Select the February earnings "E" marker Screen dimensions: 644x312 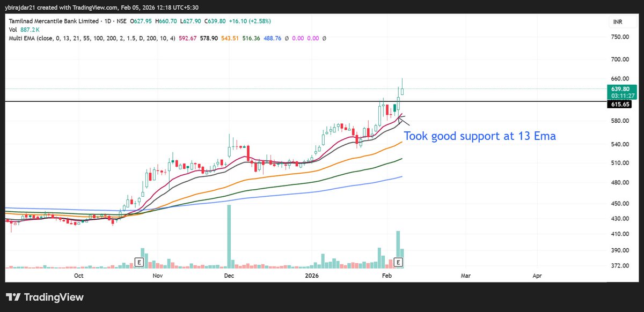(x=398, y=263)
